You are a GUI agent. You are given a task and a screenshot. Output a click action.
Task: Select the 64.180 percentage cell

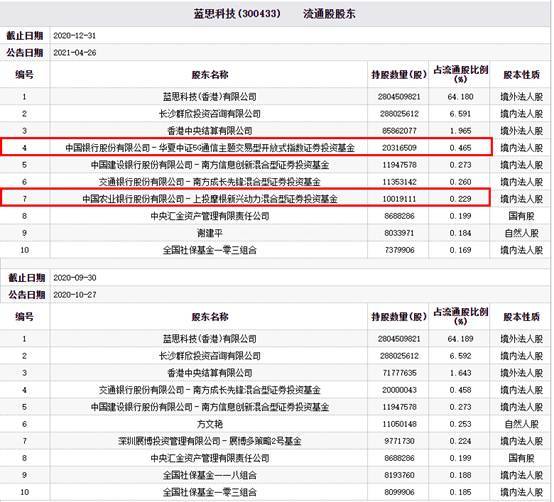[x=460, y=96]
